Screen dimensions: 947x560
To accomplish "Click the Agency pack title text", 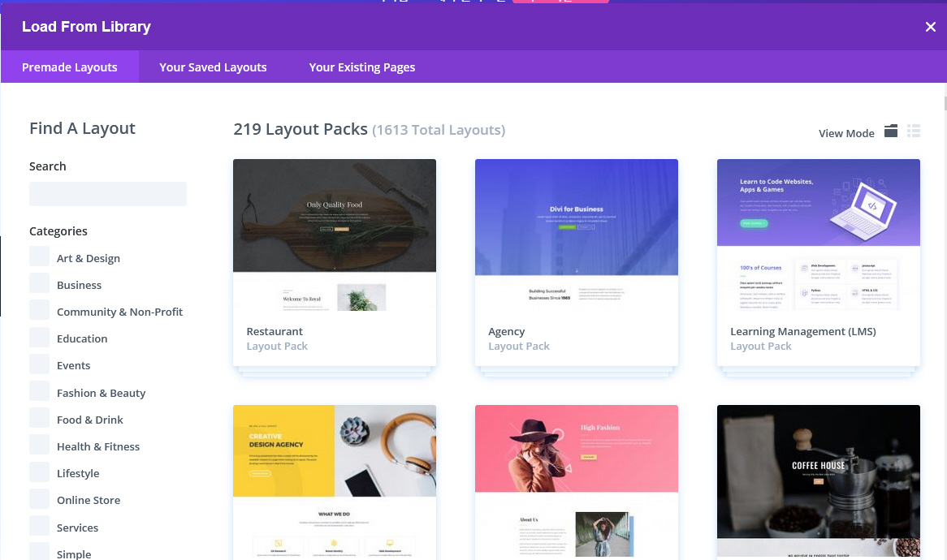I will [x=506, y=332].
